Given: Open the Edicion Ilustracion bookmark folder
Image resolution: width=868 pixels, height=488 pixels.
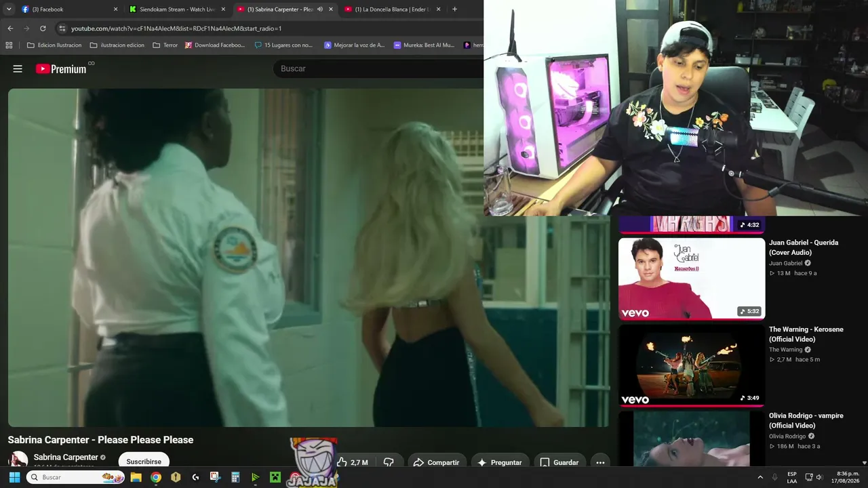Looking at the screenshot, I should pyautogui.click(x=54, y=45).
